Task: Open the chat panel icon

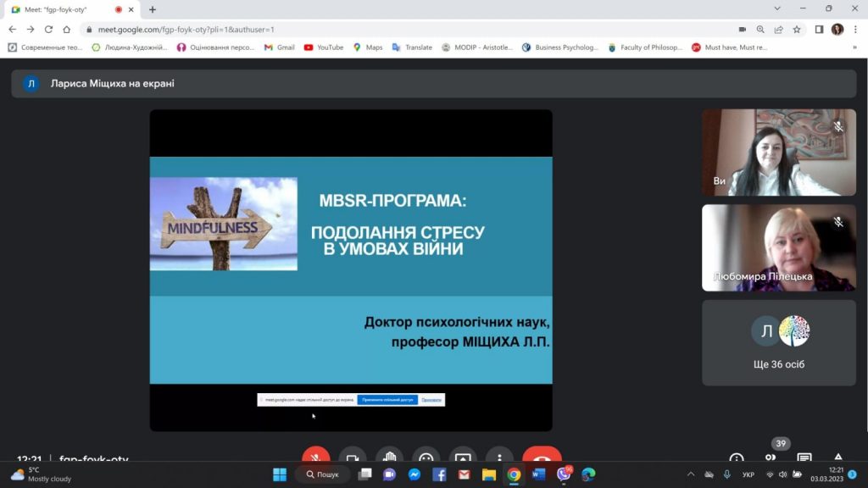Action: pyautogui.click(x=804, y=458)
